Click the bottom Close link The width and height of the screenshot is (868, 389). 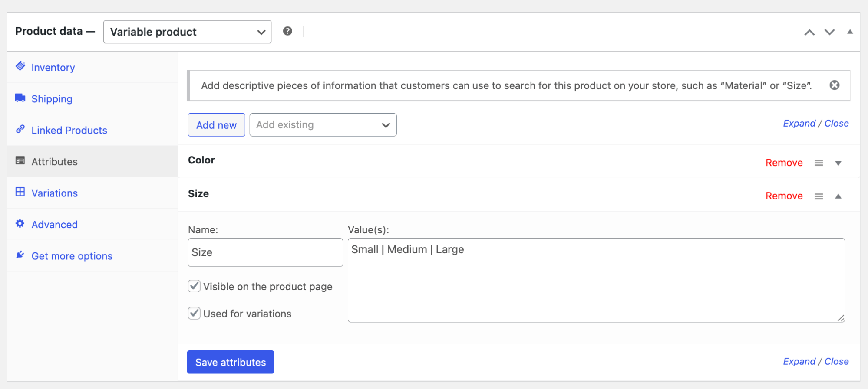pyautogui.click(x=837, y=362)
